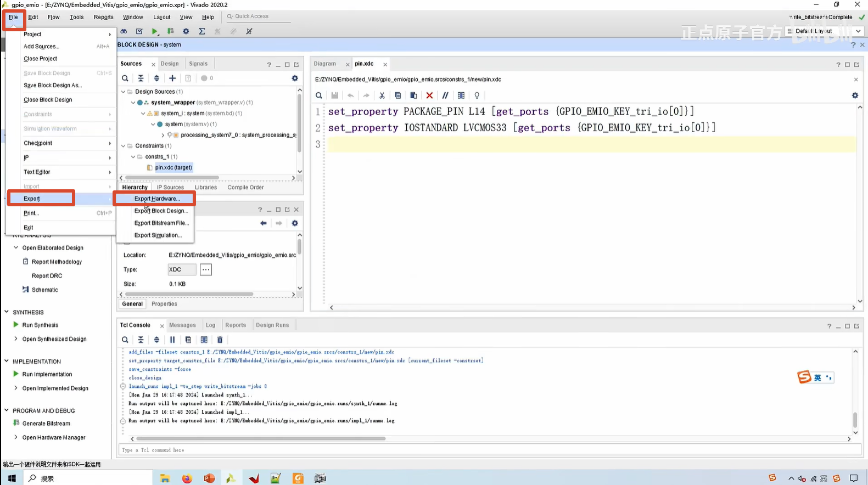Open the Default Layout dropdown
This screenshot has width=868, height=485.
825,31
